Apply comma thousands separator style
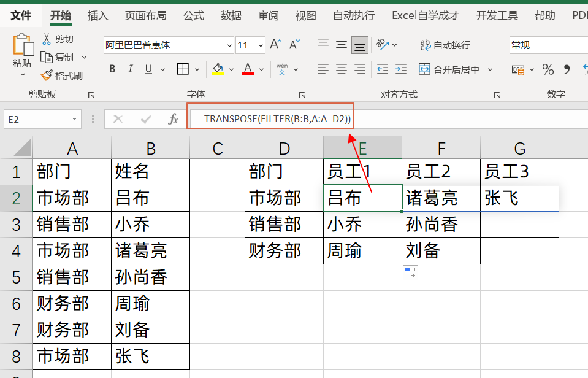The height and width of the screenshot is (378, 588). [x=567, y=69]
